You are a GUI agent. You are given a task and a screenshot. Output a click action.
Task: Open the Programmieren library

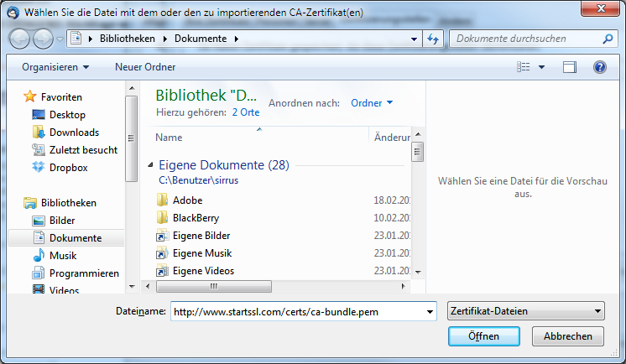click(x=84, y=273)
